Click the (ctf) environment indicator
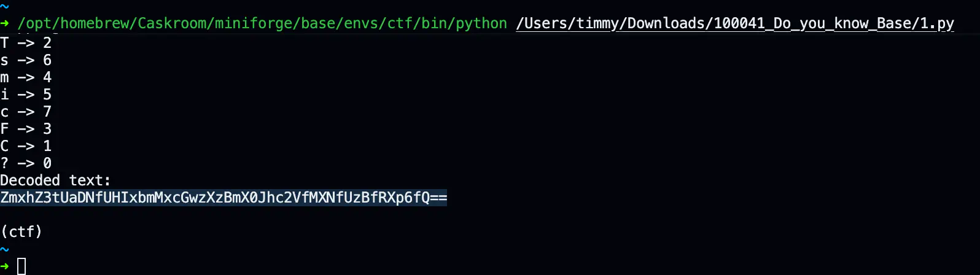The height and width of the screenshot is (275, 980). pyautogui.click(x=21, y=232)
